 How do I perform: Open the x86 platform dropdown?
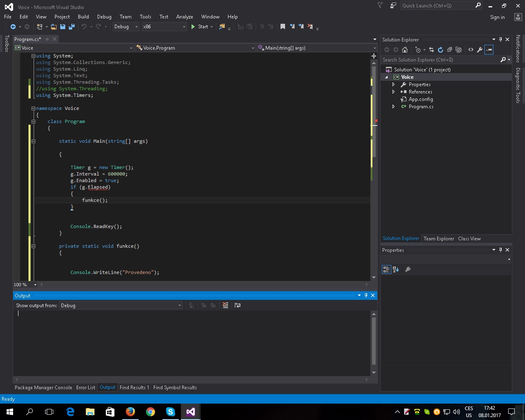pyautogui.click(x=184, y=27)
